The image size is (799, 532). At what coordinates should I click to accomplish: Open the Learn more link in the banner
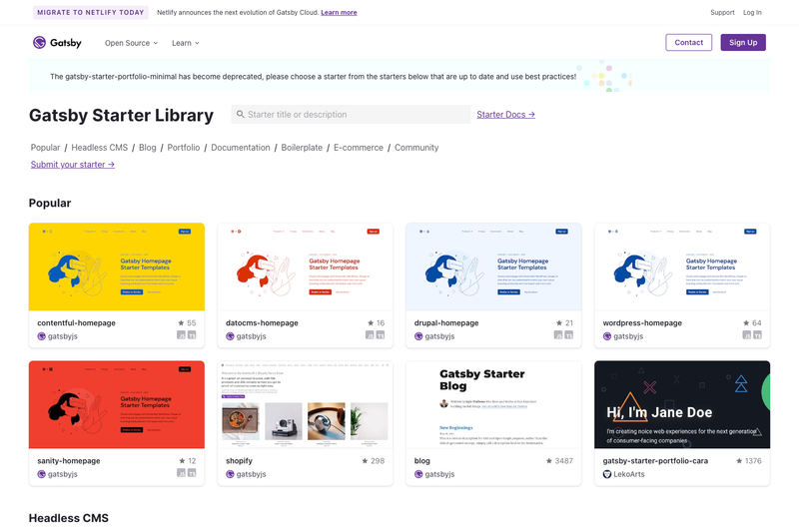339,13
